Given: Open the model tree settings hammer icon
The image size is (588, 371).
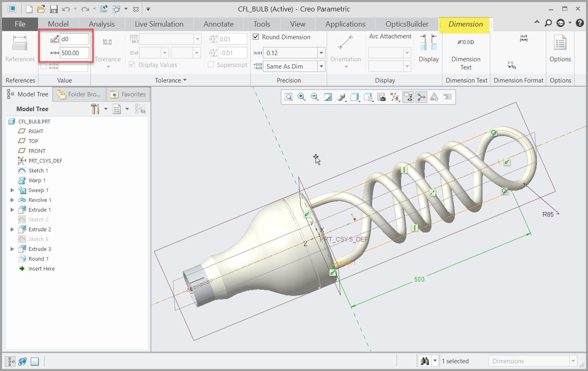Looking at the screenshot, I should coord(95,109).
